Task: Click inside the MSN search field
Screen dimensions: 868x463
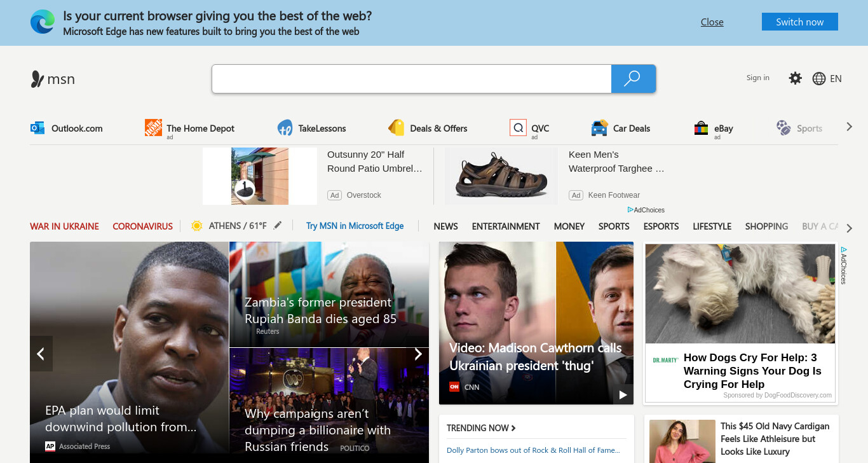Action: pyautogui.click(x=412, y=79)
